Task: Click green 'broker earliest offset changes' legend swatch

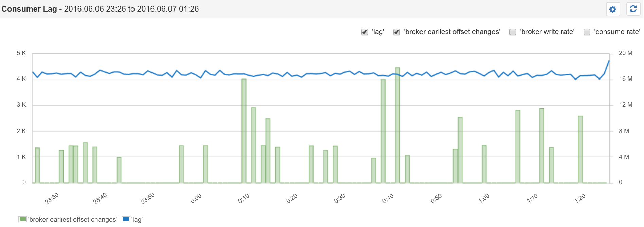Action: tap(23, 220)
